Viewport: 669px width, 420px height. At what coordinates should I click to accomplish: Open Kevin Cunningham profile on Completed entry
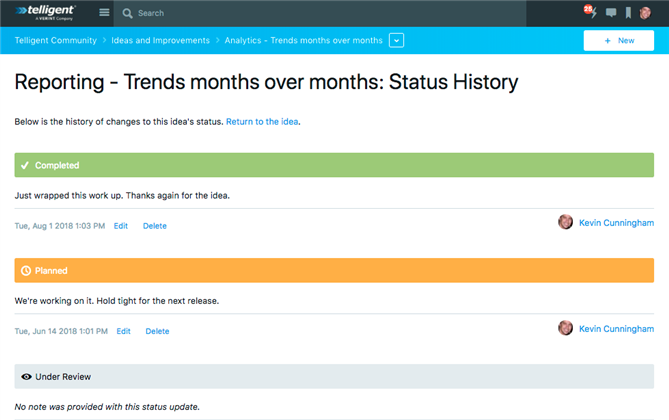tap(616, 223)
